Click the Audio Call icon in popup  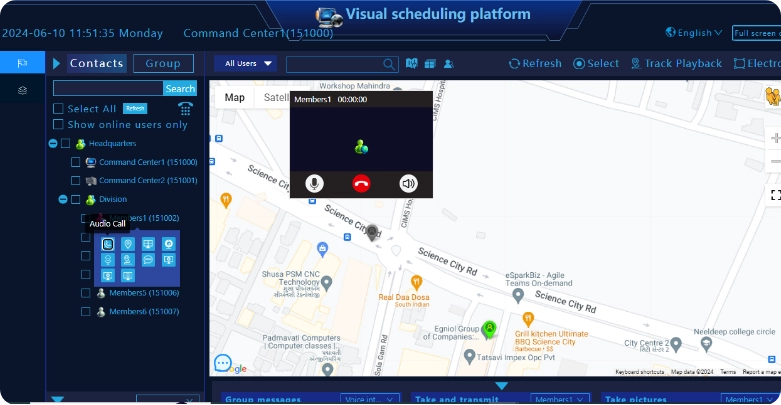(108, 244)
